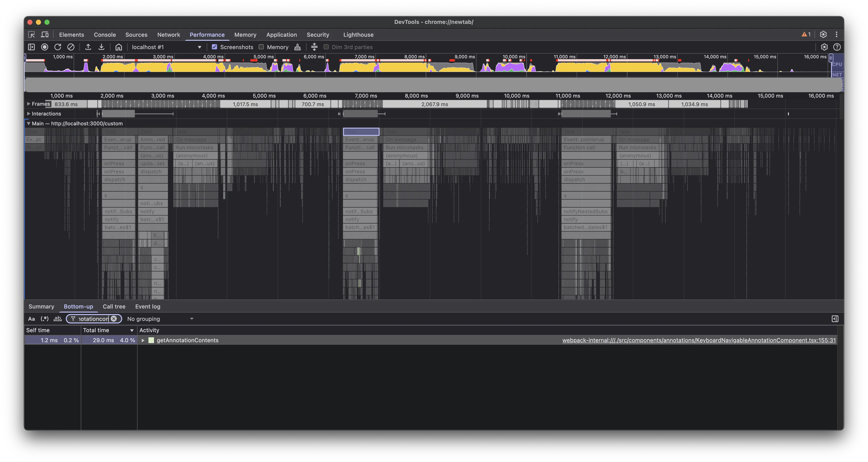Click the save profile download icon
This screenshot has width=868, height=462.
pos(101,47)
